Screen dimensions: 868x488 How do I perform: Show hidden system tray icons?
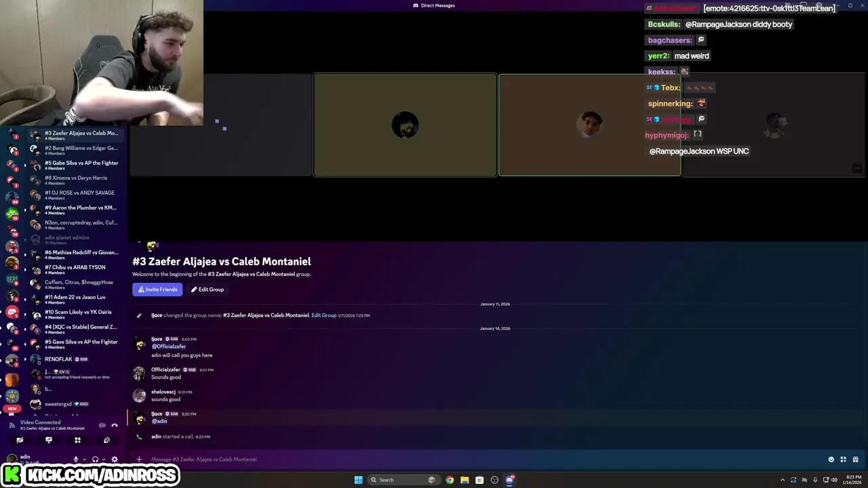coord(783,480)
